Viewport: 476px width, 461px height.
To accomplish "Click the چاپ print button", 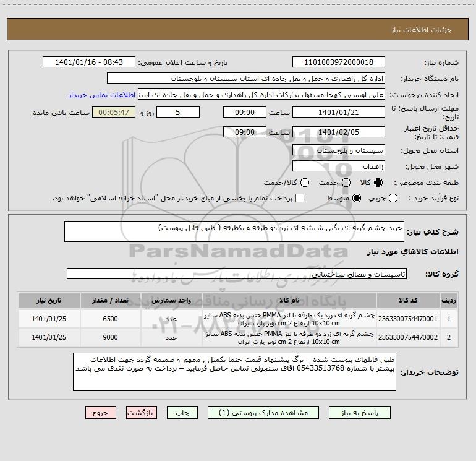I will click(182, 413).
